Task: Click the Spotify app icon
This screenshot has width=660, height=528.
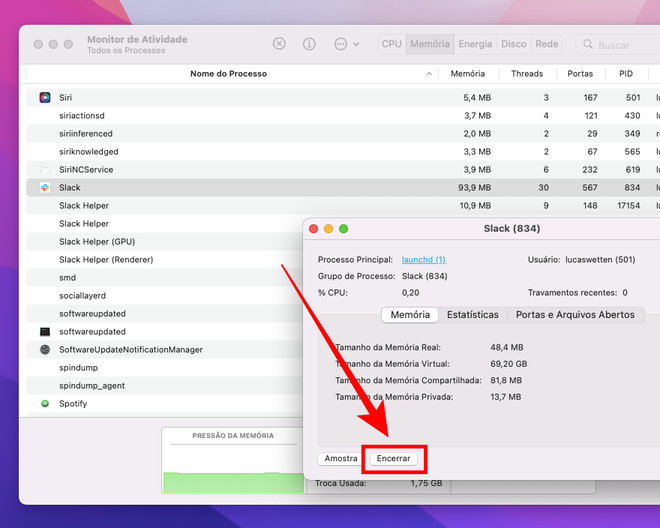Action: (x=45, y=404)
